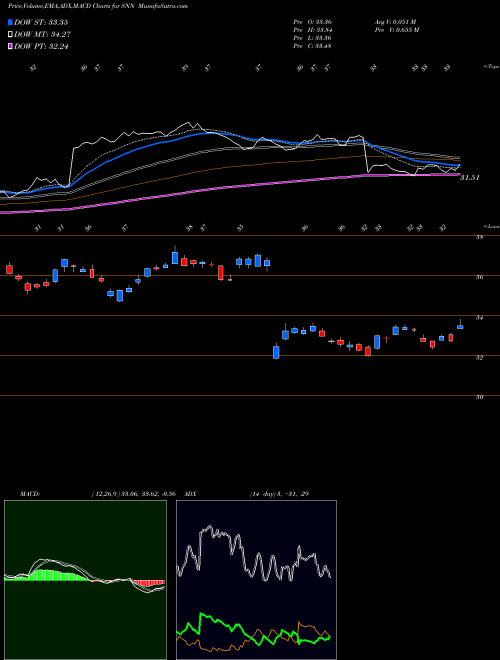
Task: Open the dark blue ADX indicator panel
Action: 256,580
